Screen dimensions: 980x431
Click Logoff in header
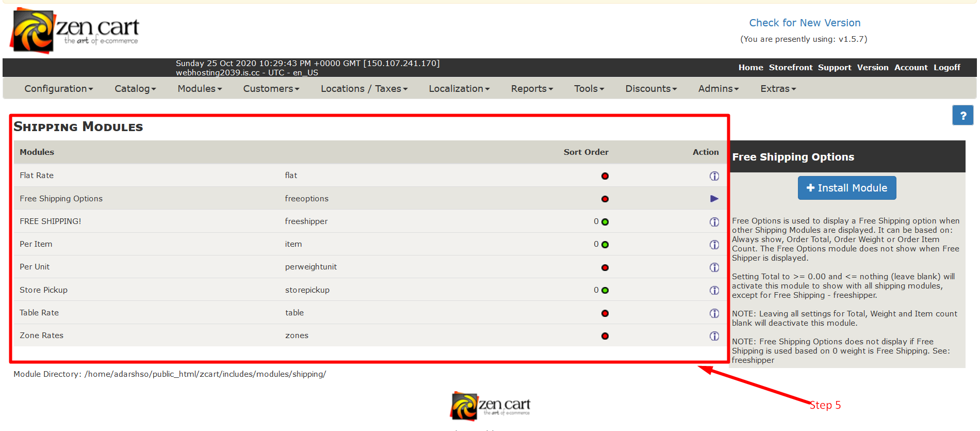pyautogui.click(x=947, y=68)
